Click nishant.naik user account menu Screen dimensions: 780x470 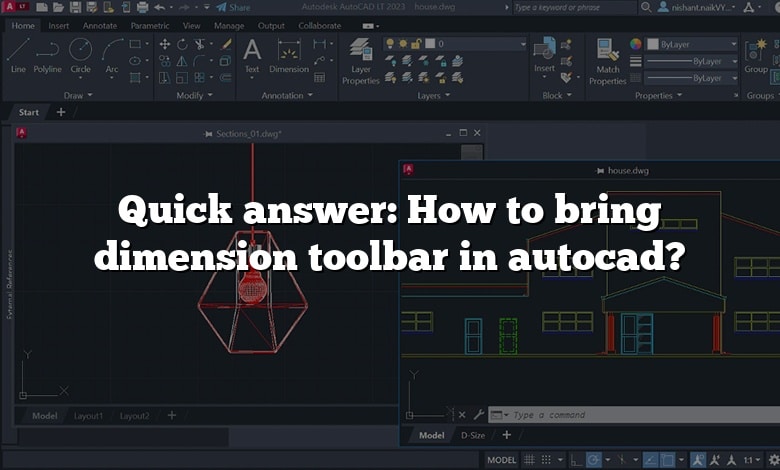click(x=697, y=7)
